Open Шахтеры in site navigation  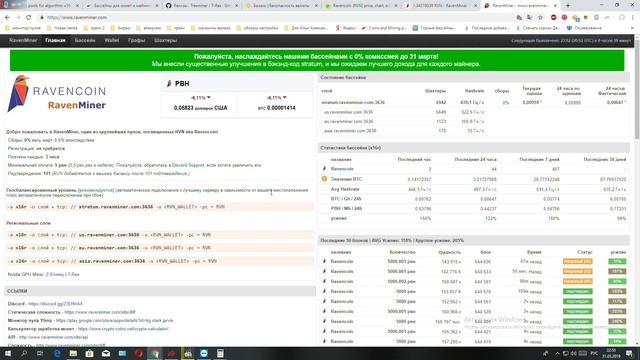coord(165,40)
